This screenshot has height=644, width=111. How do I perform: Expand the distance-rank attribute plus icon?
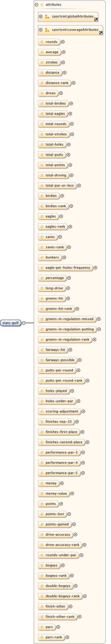(73, 83)
